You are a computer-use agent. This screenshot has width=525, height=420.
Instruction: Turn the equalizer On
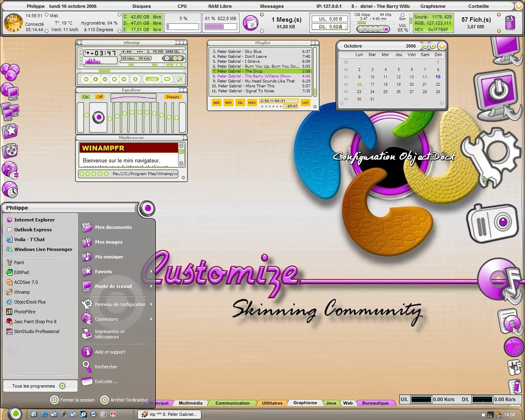point(85,97)
